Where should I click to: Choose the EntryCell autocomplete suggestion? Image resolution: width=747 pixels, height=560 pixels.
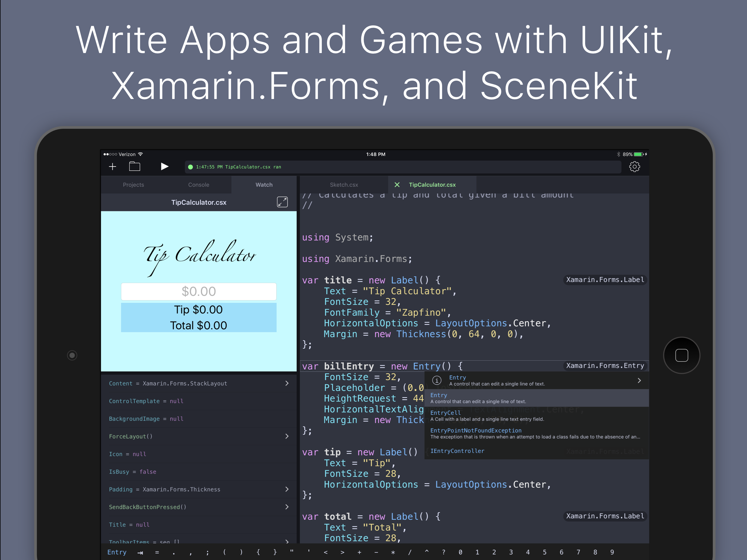pos(537,415)
